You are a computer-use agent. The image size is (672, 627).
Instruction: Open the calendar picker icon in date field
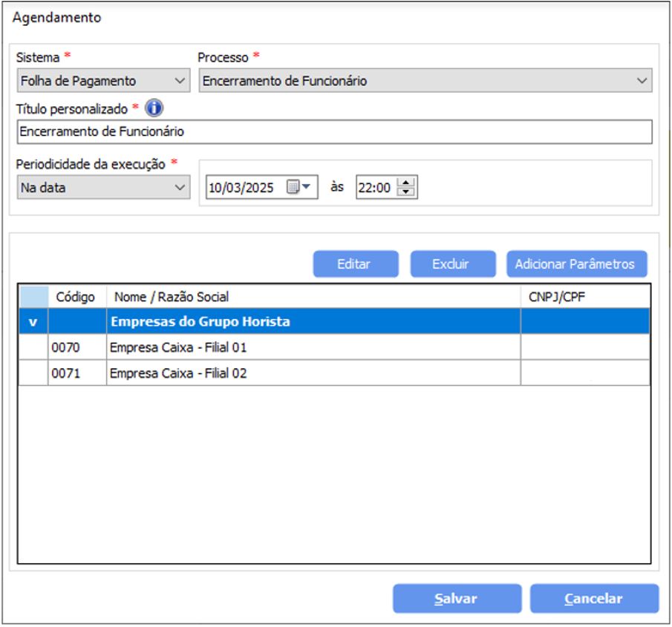point(298,187)
